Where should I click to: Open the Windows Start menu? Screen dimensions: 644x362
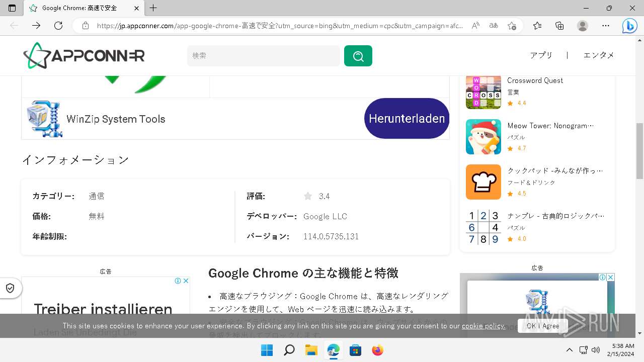pyautogui.click(x=267, y=350)
